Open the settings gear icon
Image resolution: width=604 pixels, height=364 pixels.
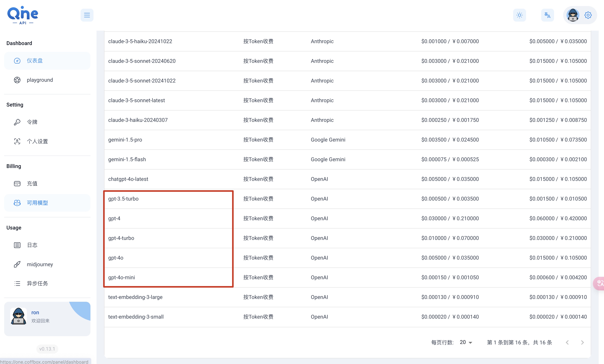coord(588,15)
